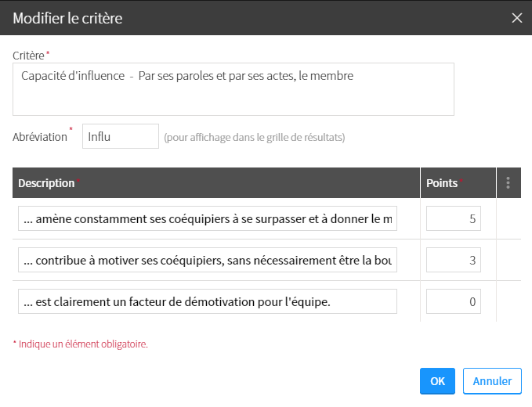Edit the description starting with contribue à motiver

[x=208, y=260]
